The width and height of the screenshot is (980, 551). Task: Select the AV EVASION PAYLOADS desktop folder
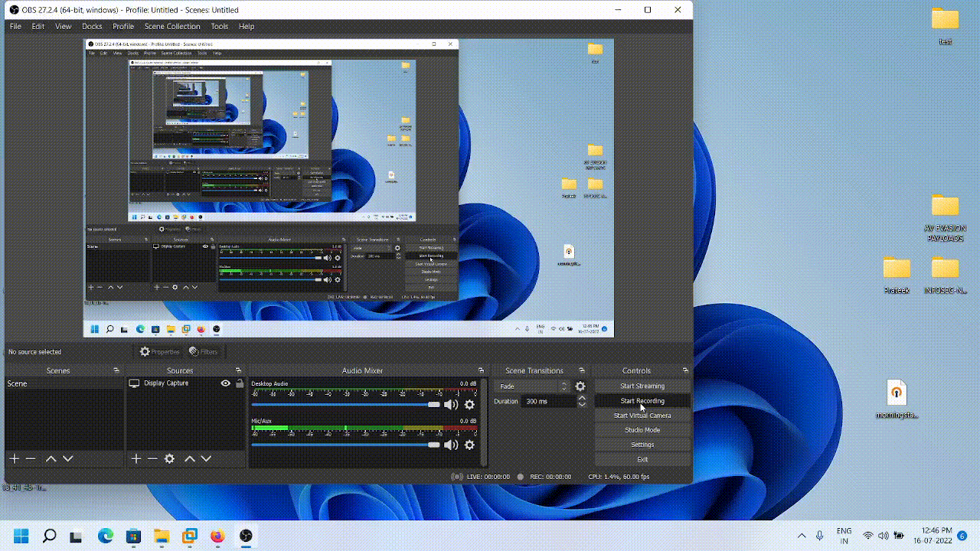945,217
